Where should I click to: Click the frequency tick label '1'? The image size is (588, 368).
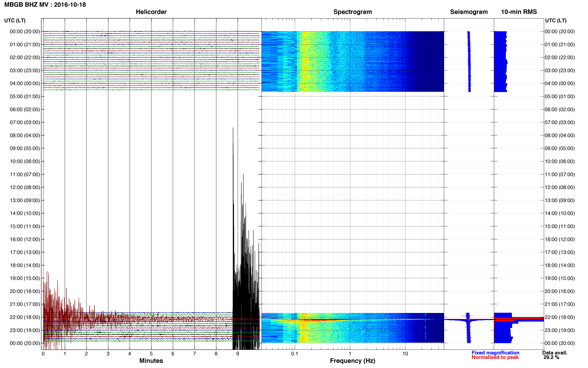350,354
